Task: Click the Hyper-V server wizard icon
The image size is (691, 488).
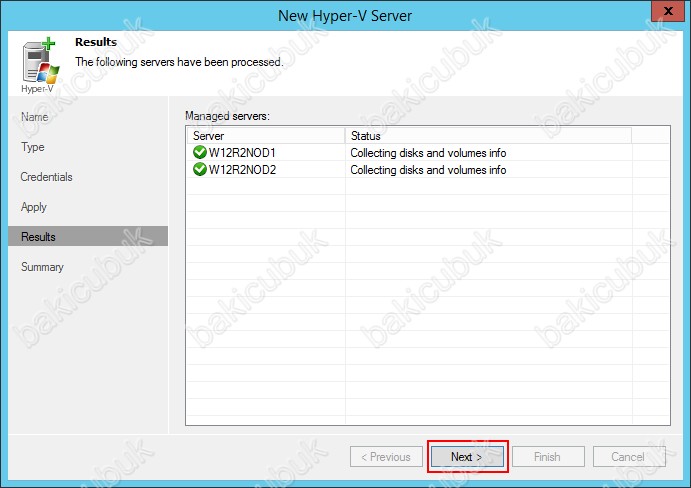Action: point(40,62)
